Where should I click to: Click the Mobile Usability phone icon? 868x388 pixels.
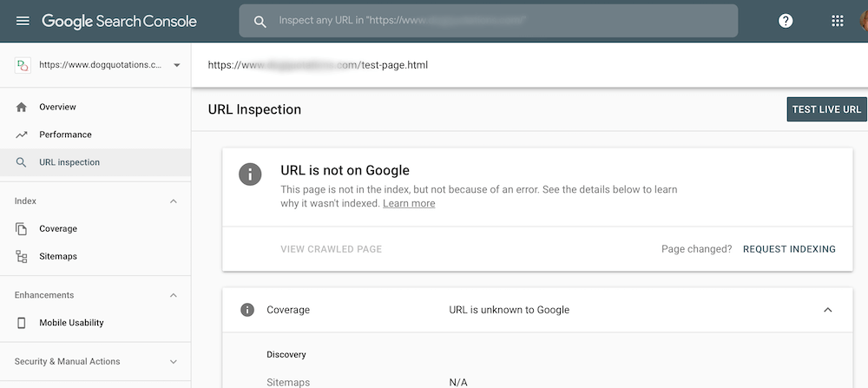coord(22,323)
